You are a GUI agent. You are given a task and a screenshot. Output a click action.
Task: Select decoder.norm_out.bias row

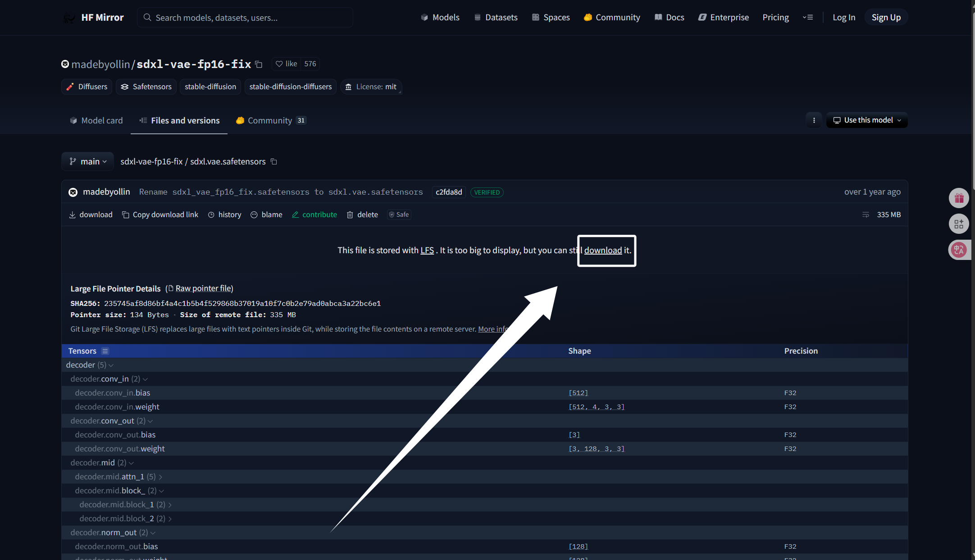pos(484,546)
